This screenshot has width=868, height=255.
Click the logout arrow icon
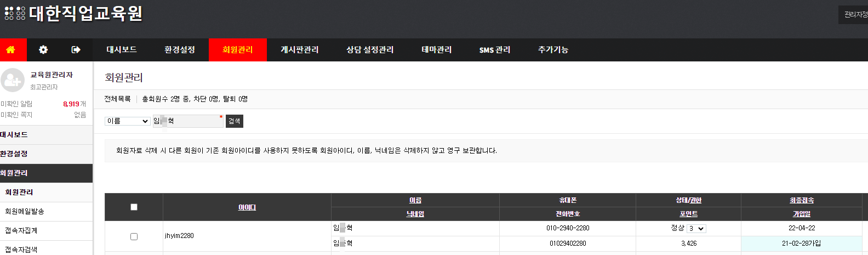76,50
